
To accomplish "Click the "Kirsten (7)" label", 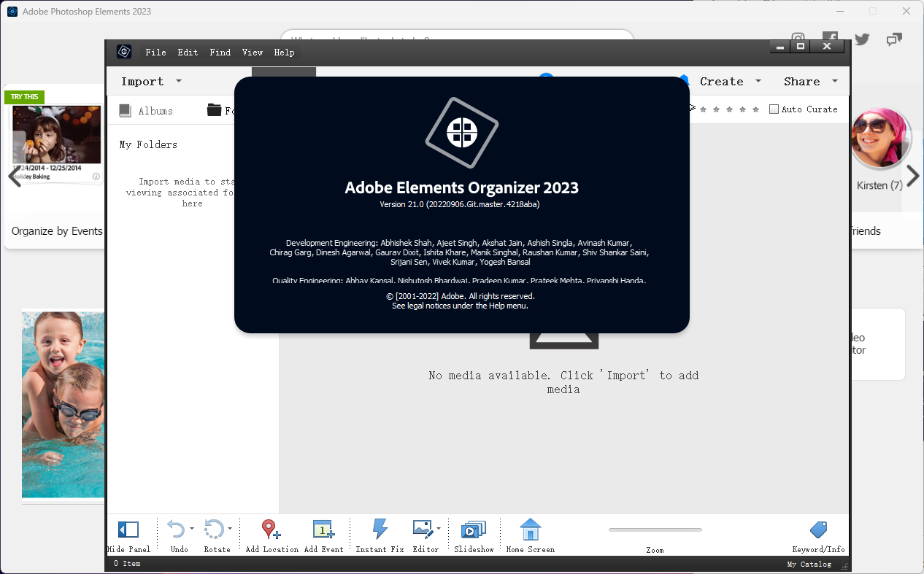I will point(879,185).
